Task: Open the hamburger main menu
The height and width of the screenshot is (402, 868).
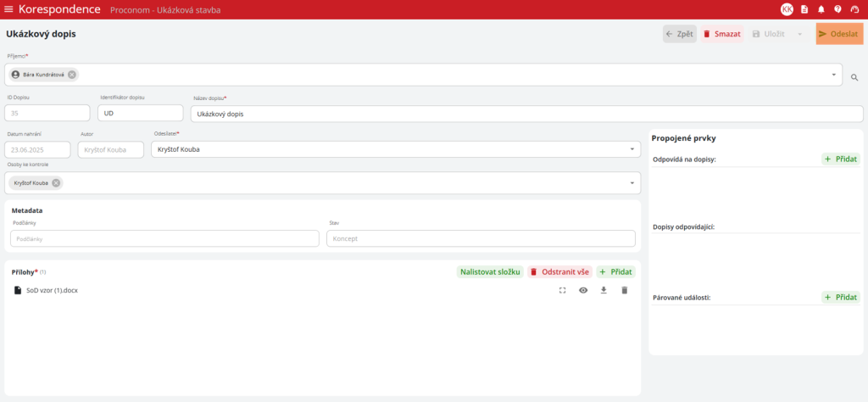Action: tap(9, 9)
